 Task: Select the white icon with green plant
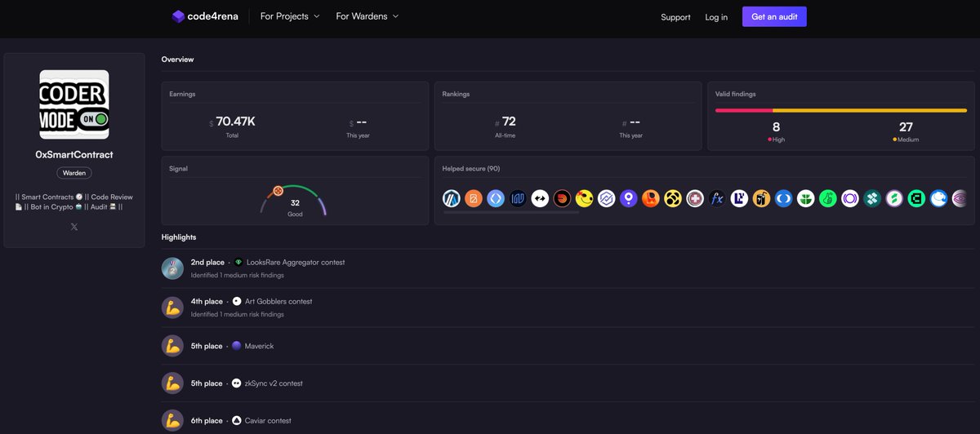point(805,198)
